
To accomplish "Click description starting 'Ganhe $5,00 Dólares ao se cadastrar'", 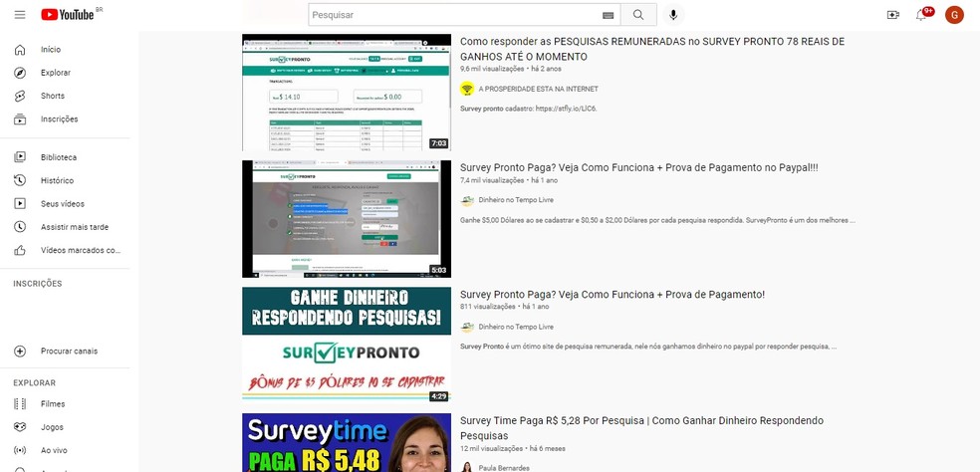I will 657,220.
